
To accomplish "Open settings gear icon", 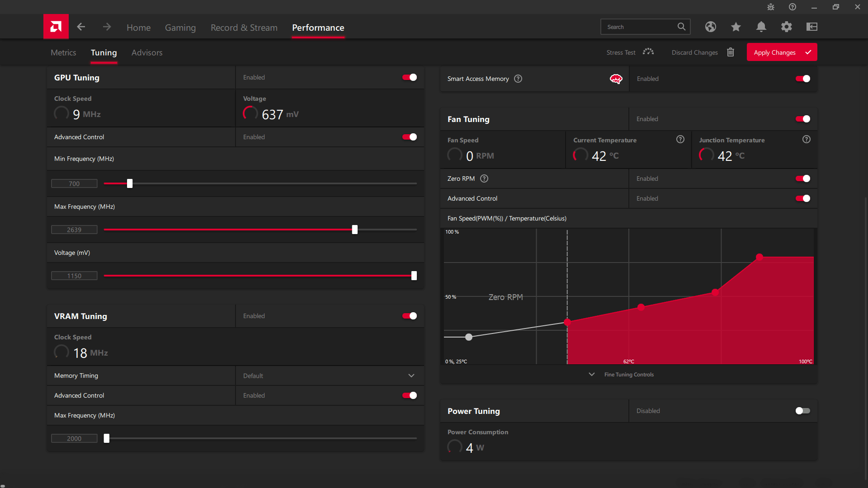I will coord(787,27).
